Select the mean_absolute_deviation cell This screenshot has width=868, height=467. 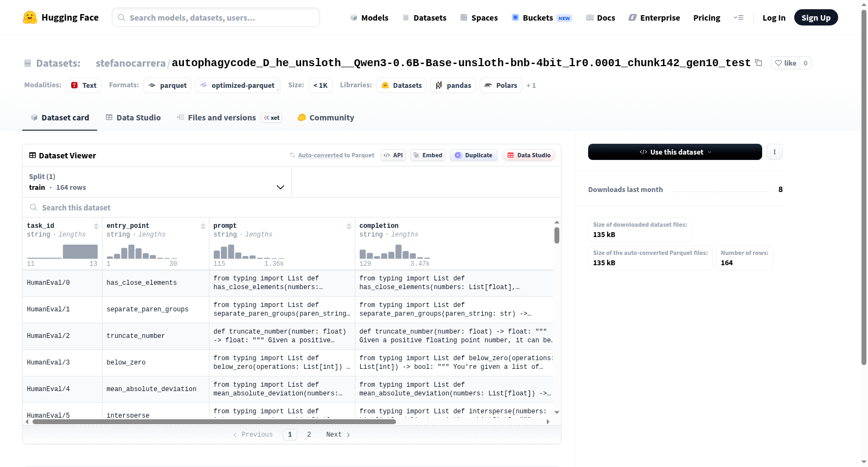(x=156, y=389)
